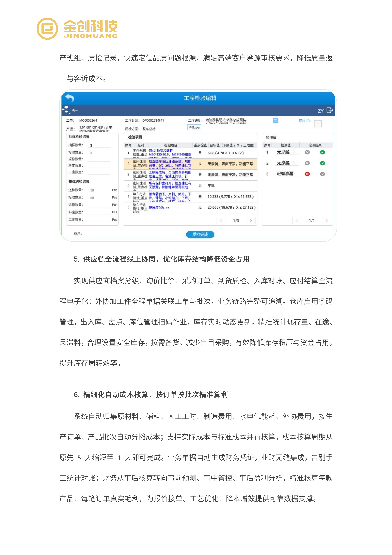Click the curved undo back arrow icon
The height and width of the screenshot is (555, 392).
pos(70,98)
